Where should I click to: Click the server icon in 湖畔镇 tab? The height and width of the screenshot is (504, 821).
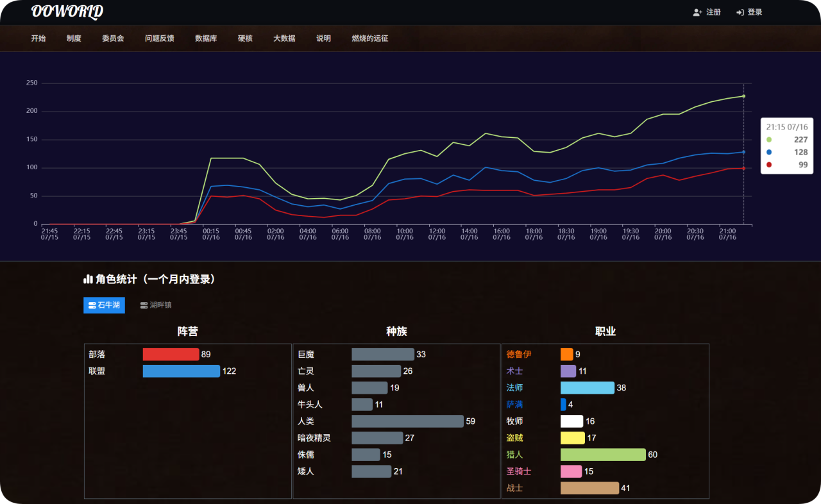tap(144, 305)
